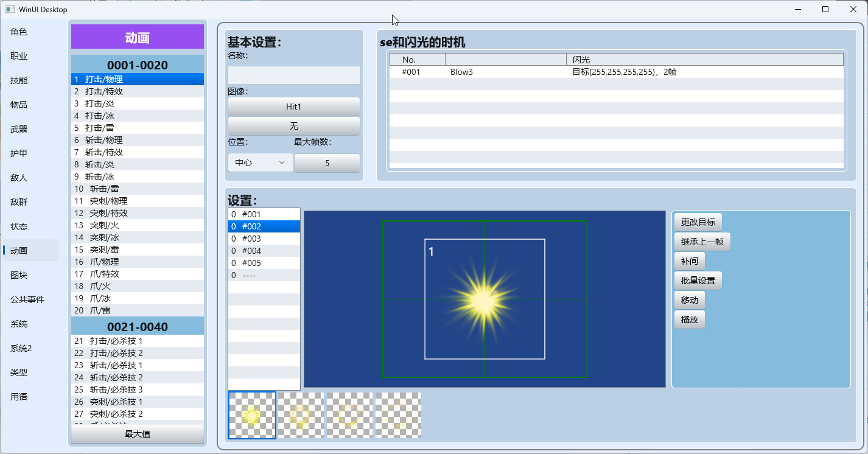Open the 武器 section

click(x=31, y=129)
